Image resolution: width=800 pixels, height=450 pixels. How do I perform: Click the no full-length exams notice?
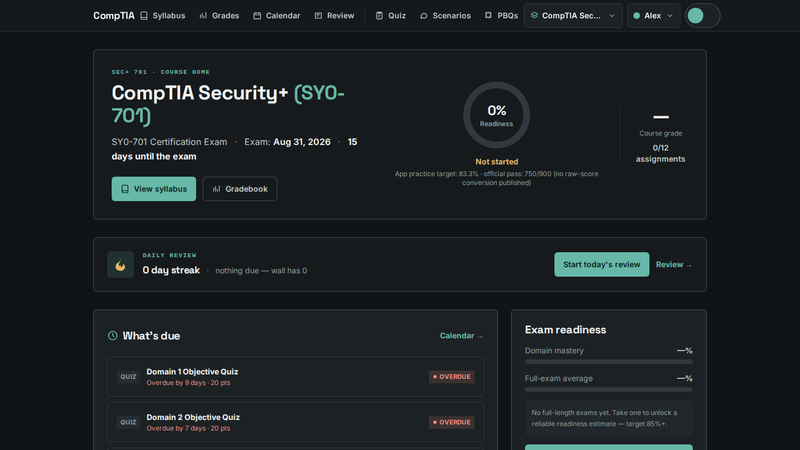609,418
